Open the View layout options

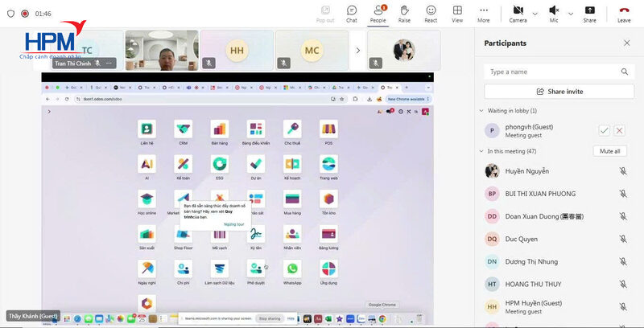coord(457,13)
